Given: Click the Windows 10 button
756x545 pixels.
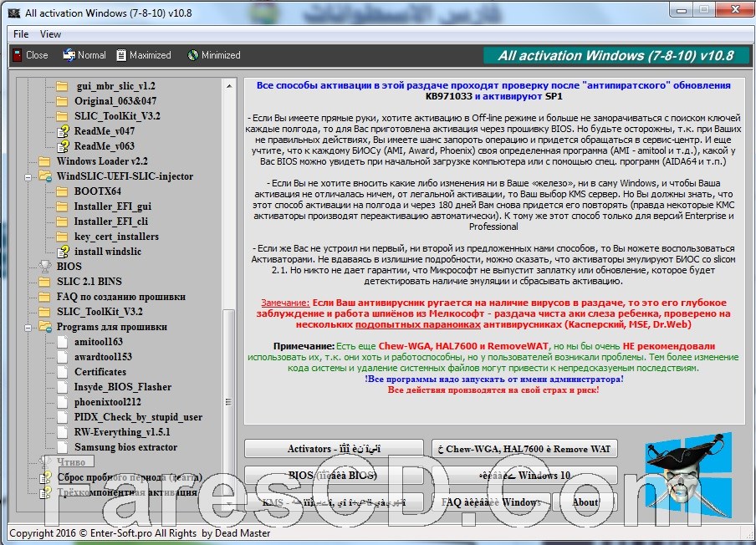Looking at the screenshot, I should 524,475.
